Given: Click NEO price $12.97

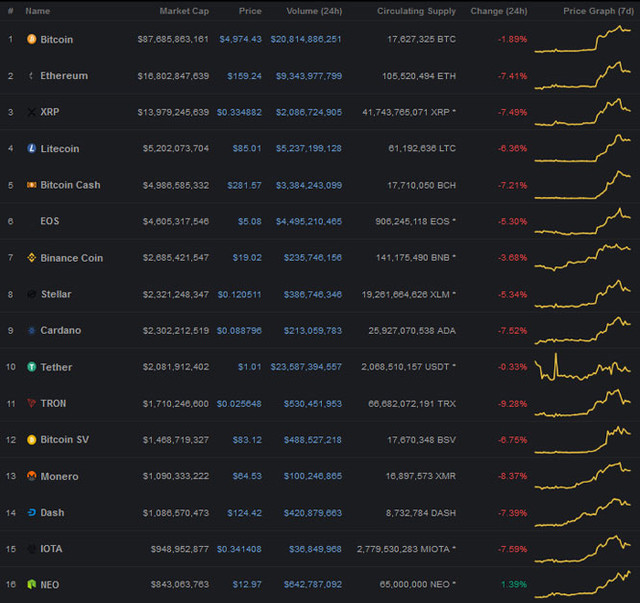Looking at the screenshot, I should point(247,585).
